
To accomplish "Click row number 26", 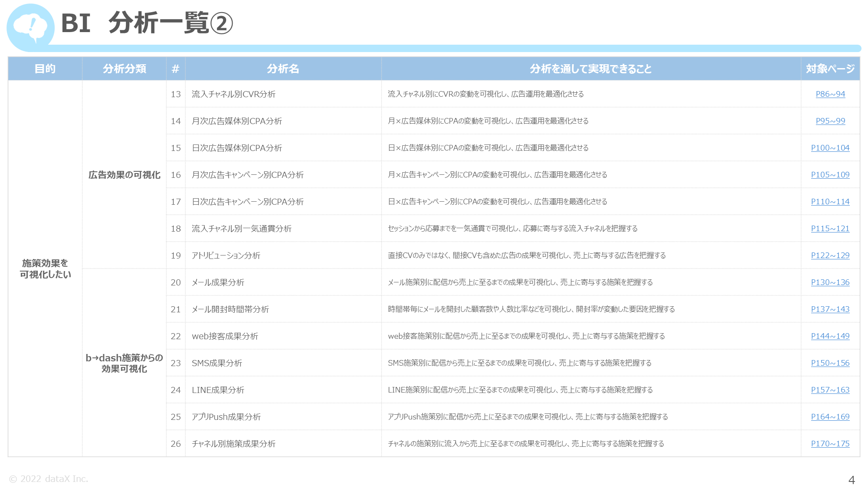I will click(x=175, y=444).
